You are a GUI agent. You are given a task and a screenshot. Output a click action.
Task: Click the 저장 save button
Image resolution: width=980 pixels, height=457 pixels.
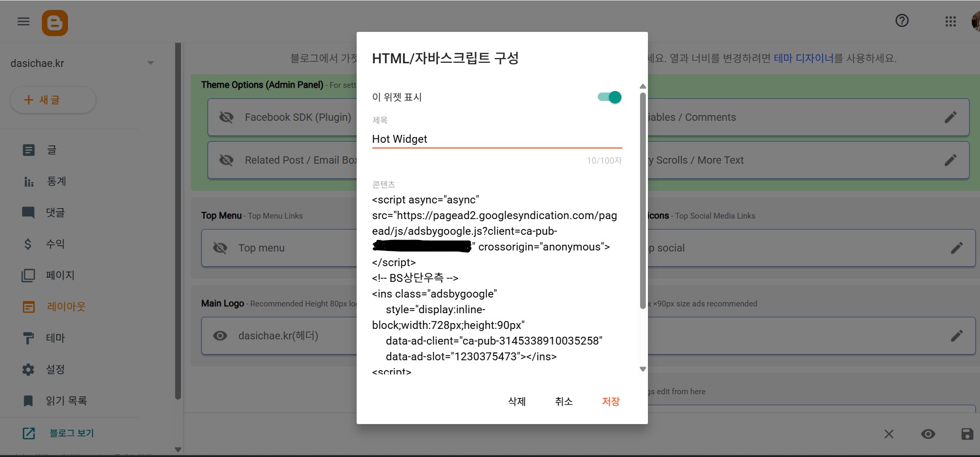pyautogui.click(x=611, y=402)
